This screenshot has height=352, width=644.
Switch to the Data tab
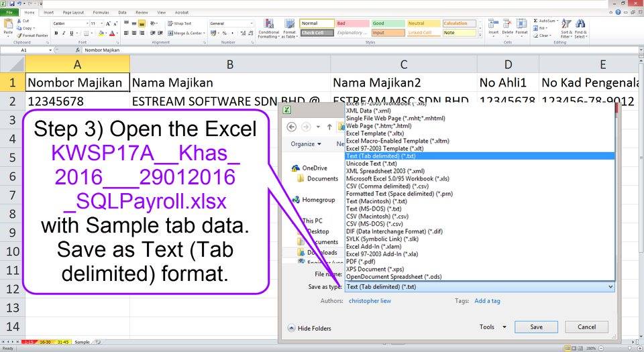coord(122,12)
